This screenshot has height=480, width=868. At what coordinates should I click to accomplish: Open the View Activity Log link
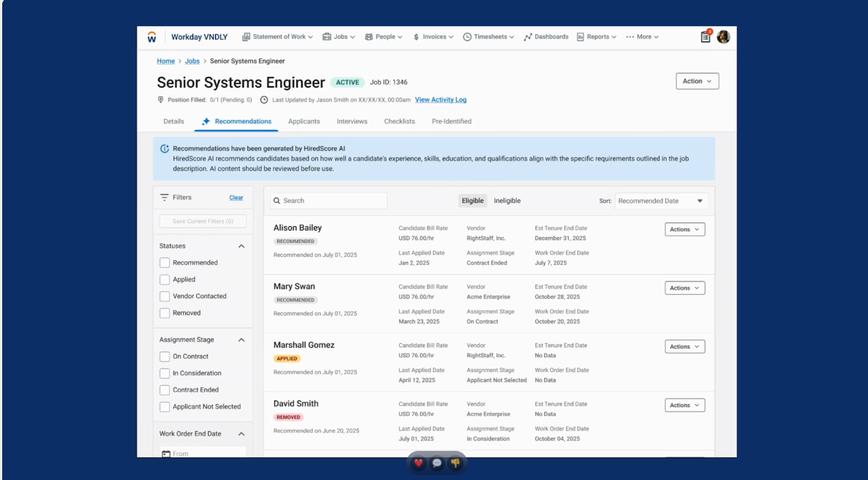(441, 100)
